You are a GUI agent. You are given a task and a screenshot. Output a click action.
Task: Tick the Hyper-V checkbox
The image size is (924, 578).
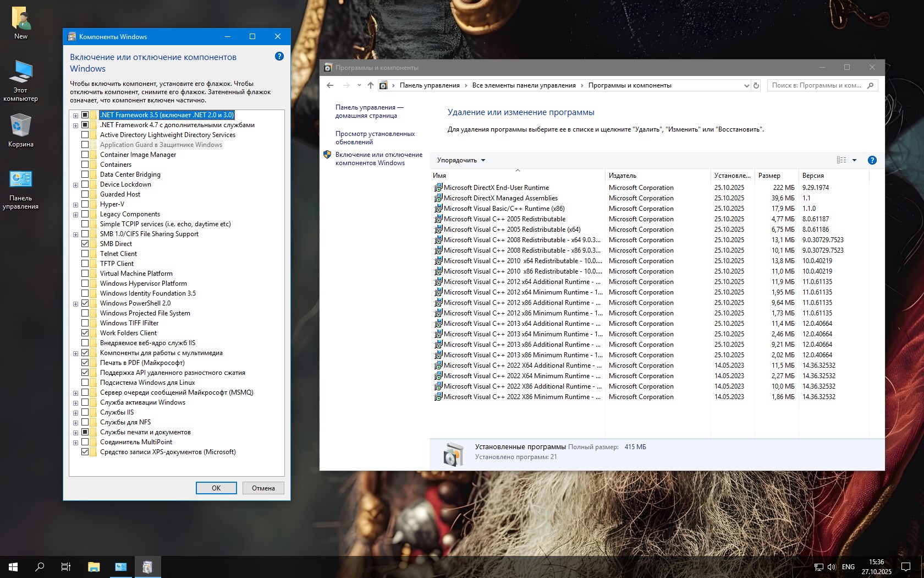coord(85,204)
